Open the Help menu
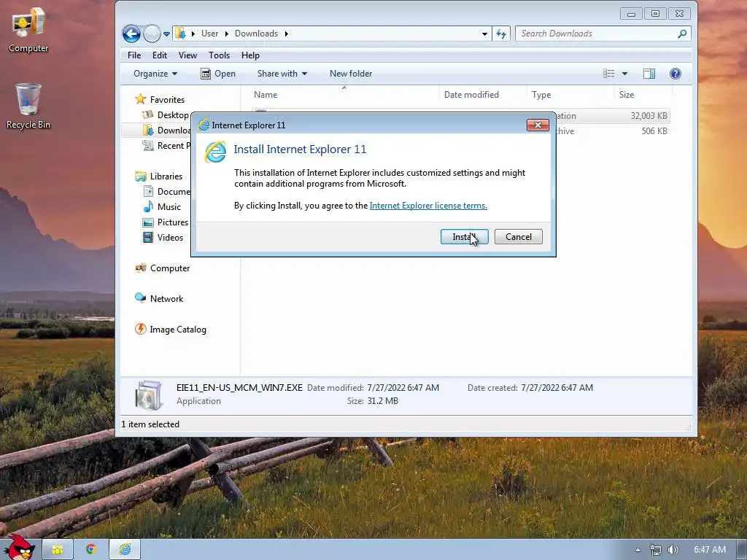 [x=250, y=55]
